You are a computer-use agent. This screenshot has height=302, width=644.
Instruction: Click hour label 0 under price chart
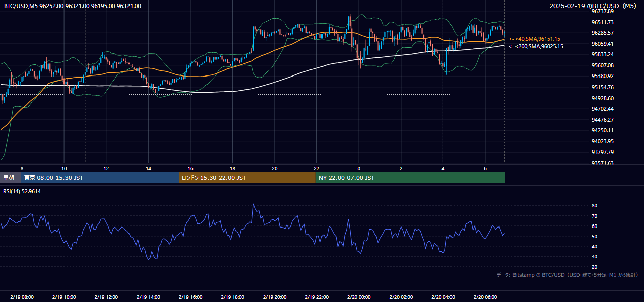(x=359, y=168)
